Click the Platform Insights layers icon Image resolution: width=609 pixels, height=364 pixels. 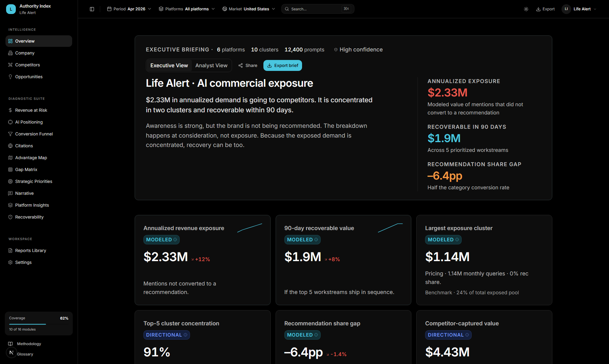point(10,205)
